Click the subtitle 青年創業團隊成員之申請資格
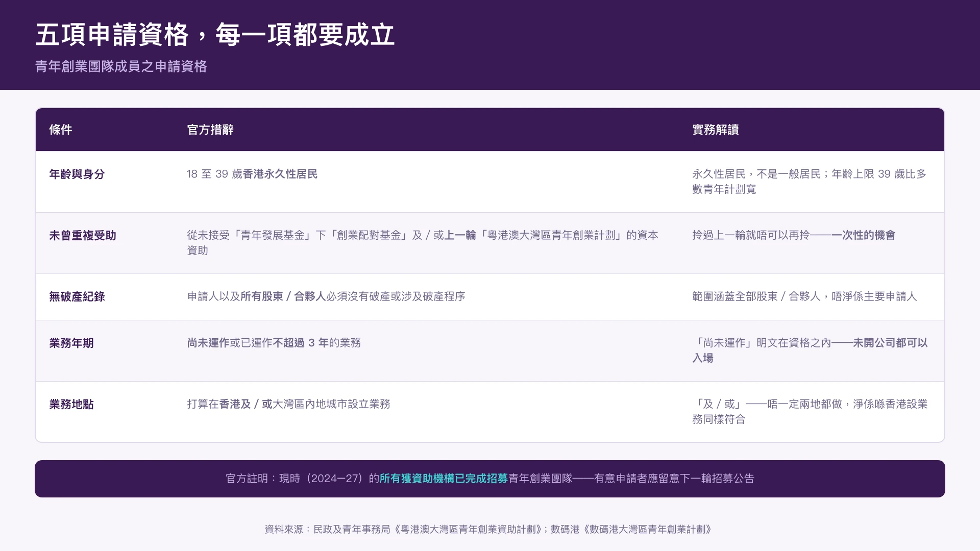The width and height of the screenshot is (980, 551). 121,66
